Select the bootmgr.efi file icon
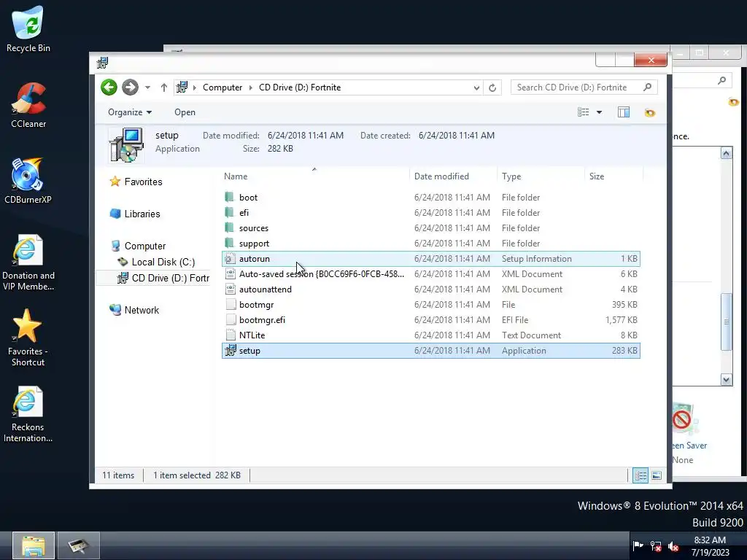Image resolution: width=747 pixels, height=560 pixels. pos(231,319)
